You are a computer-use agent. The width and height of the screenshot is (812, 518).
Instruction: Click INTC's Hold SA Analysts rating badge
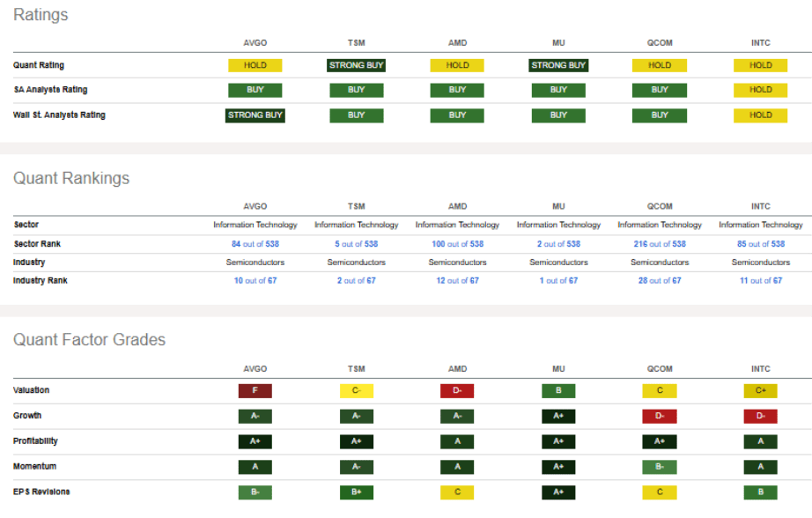tap(760, 90)
